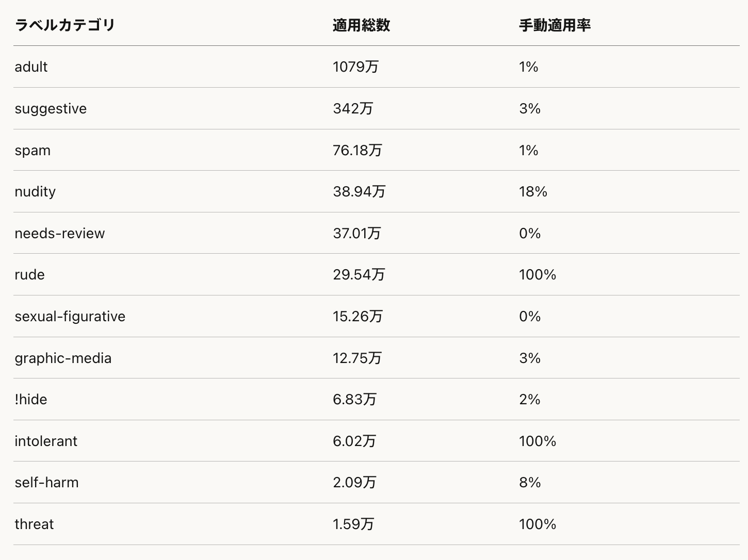Click the rude category cell
This screenshot has width=748, height=560.
pyautogui.click(x=29, y=274)
